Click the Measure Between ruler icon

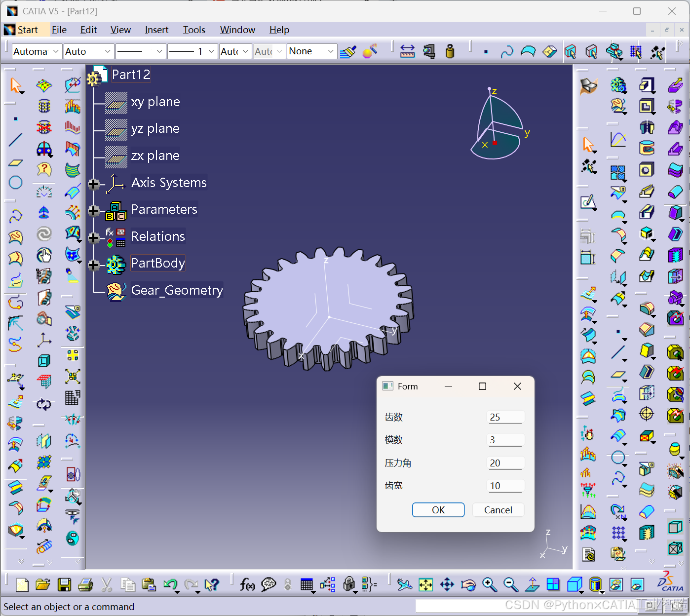tap(407, 51)
